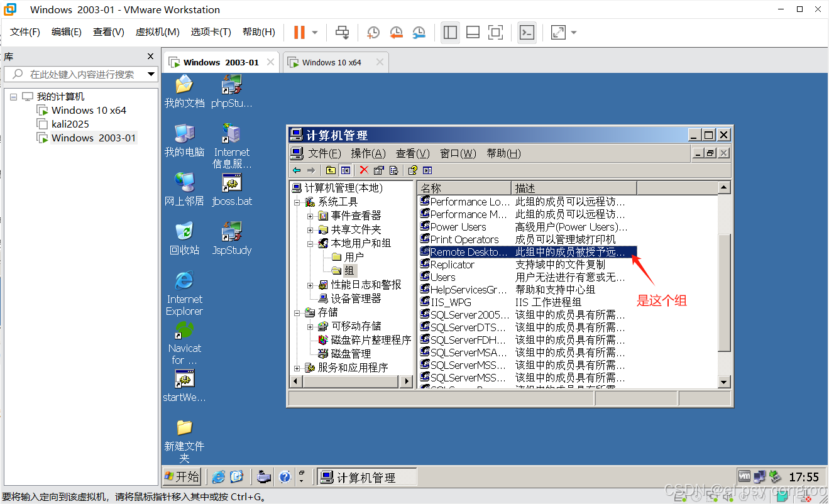The height and width of the screenshot is (504, 829).
Task: Click the 回收站 recycle bin icon
Action: click(x=184, y=239)
